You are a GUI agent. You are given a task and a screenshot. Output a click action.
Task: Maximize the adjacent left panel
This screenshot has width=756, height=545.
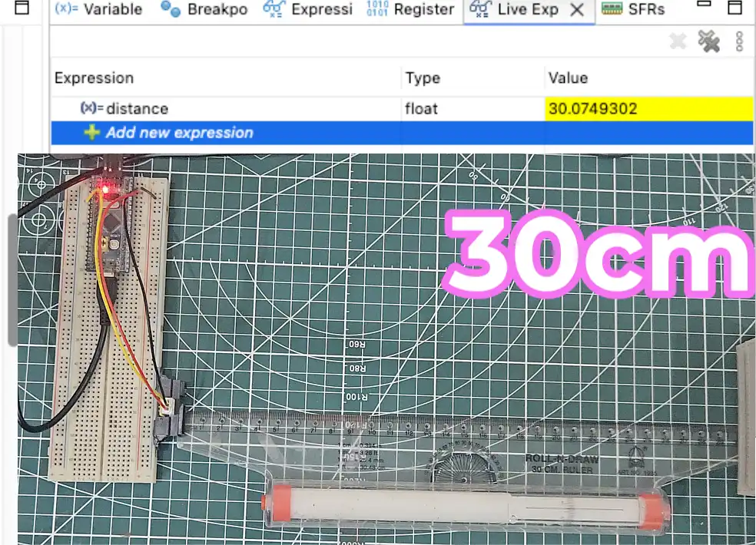[22, 7]
